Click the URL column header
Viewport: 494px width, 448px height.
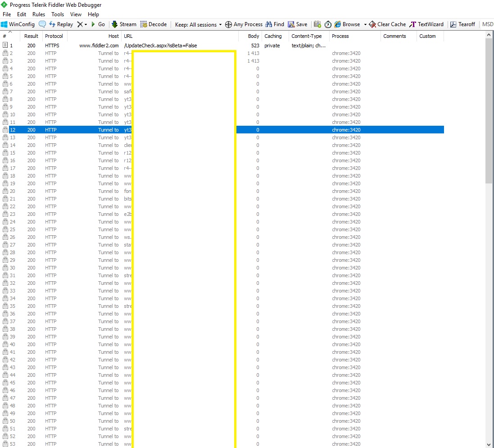click(180, 36)
